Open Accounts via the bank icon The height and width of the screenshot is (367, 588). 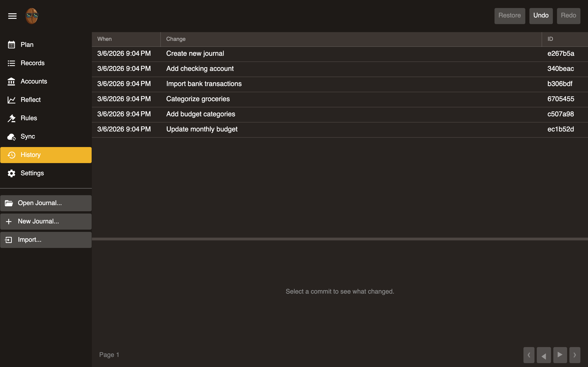pyautogui.click(x=11, y=82)
